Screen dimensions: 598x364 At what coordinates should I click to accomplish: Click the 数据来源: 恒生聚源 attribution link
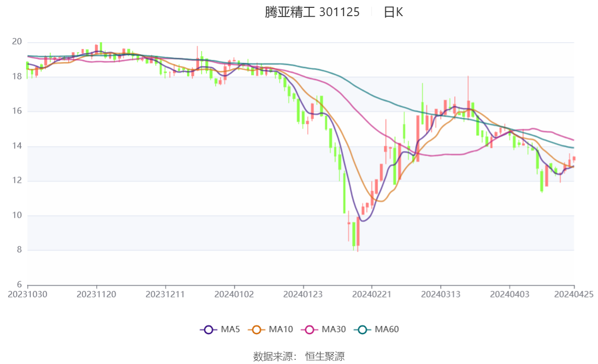click(299, 357)
